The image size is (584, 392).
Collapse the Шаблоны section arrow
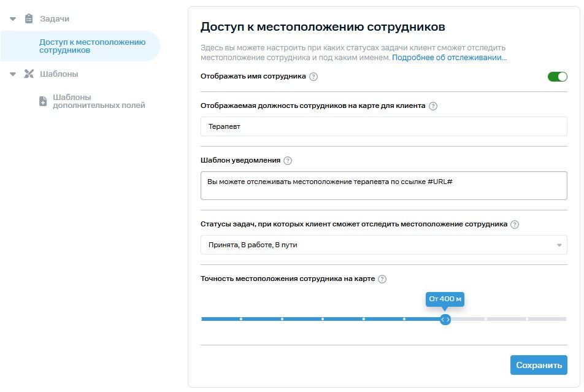[x=13, y=74]
